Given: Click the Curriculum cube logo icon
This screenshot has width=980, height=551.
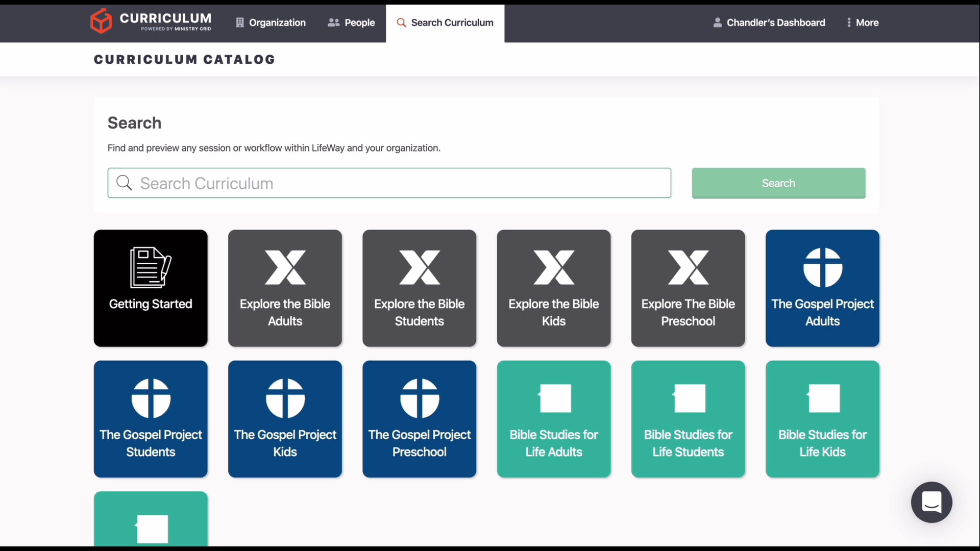Looking at the screenshot, I should [101, 21].
